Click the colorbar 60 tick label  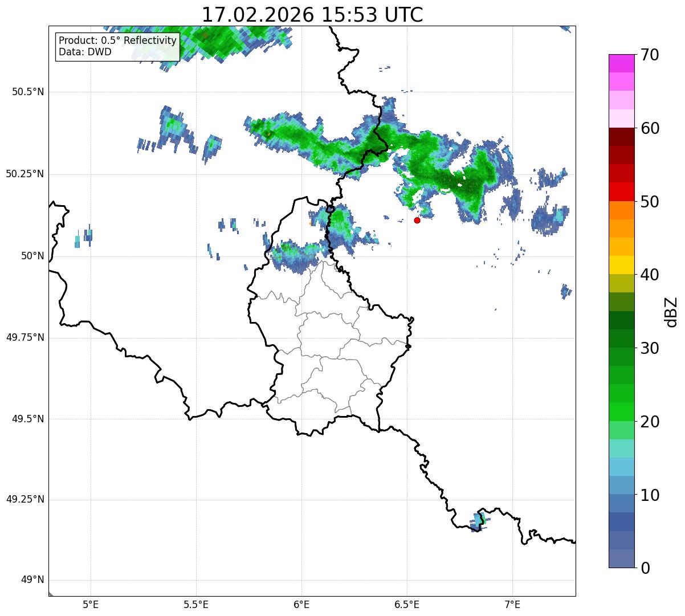[650, 128]
